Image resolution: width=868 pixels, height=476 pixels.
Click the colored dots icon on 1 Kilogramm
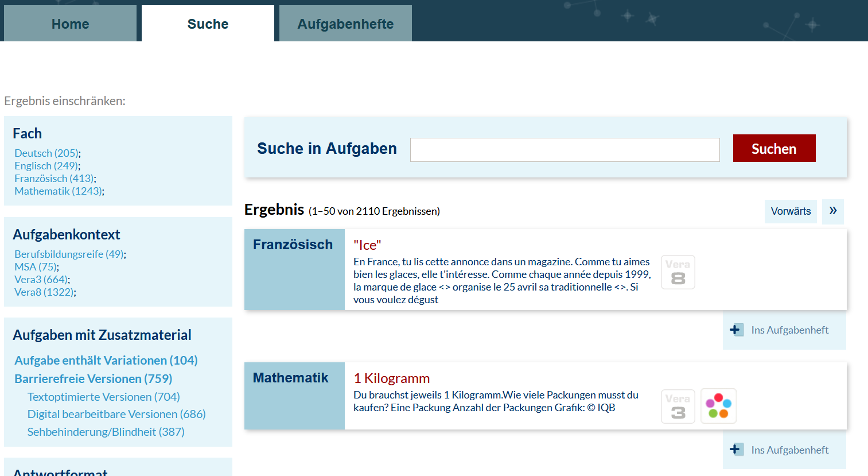[718, 406]
